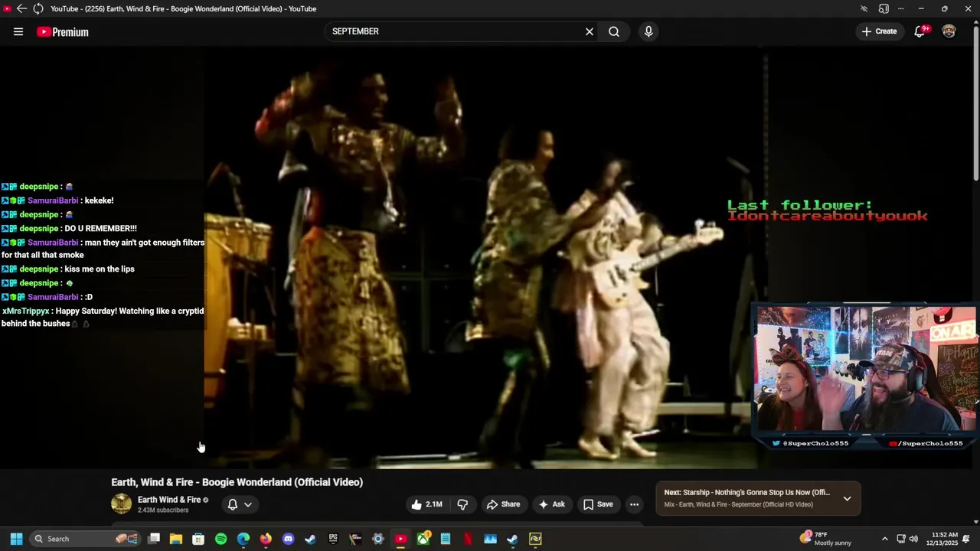Open Earth Wind & Fire channel avatar
This screenshot has width=980, height=551.
click(x=122, y=504)
